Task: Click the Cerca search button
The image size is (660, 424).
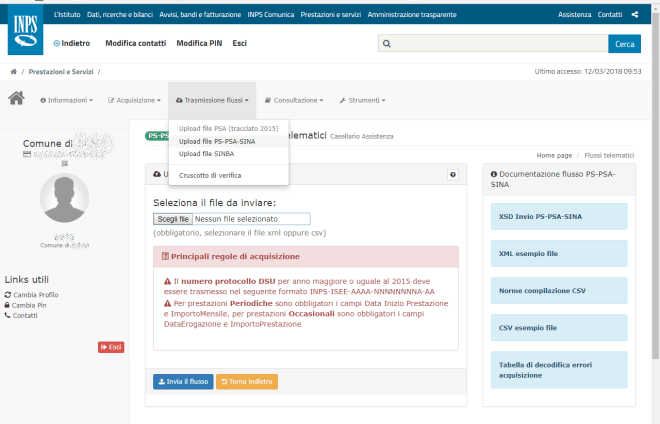Action: point(624,44)
